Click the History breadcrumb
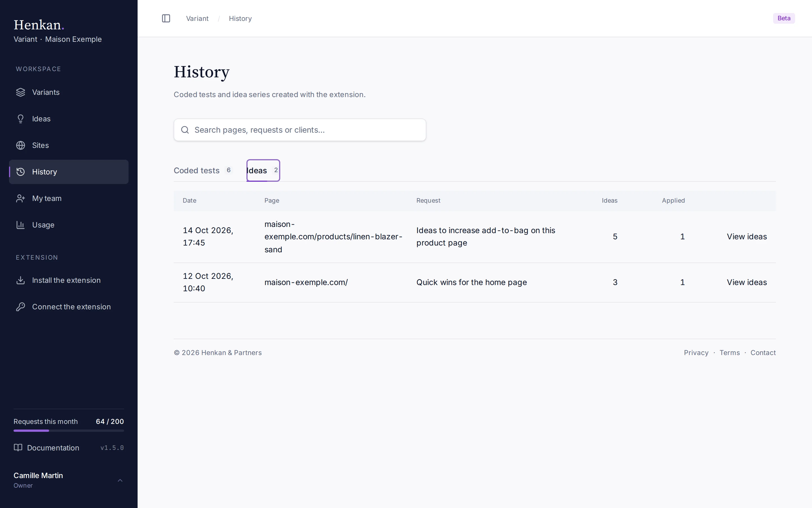The image size is (812, 508). (240, 18)
